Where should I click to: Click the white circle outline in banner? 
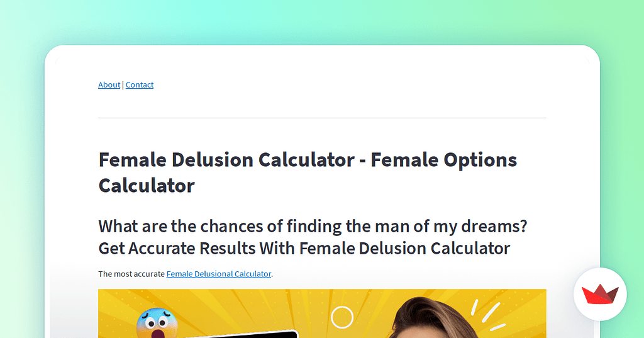342,317
